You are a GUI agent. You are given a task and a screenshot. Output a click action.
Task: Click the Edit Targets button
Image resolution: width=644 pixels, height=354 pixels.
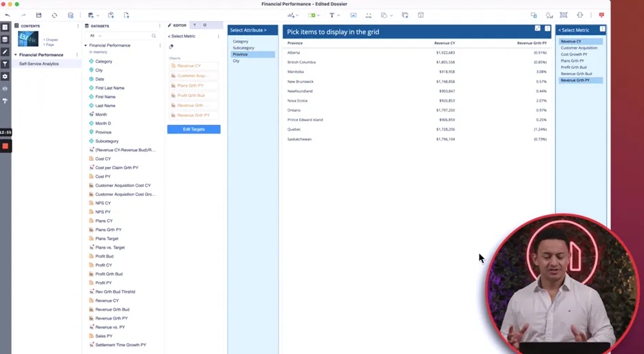click(x=193, y=129)
